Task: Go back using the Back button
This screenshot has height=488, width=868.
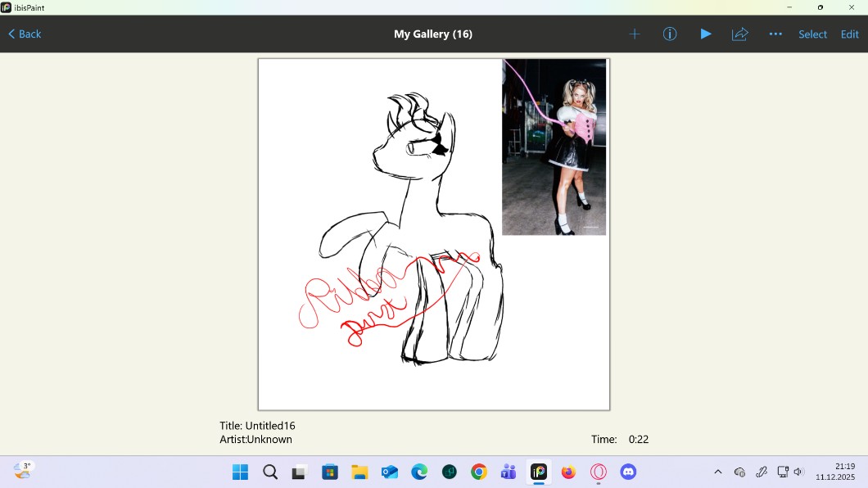Action: 25,34
